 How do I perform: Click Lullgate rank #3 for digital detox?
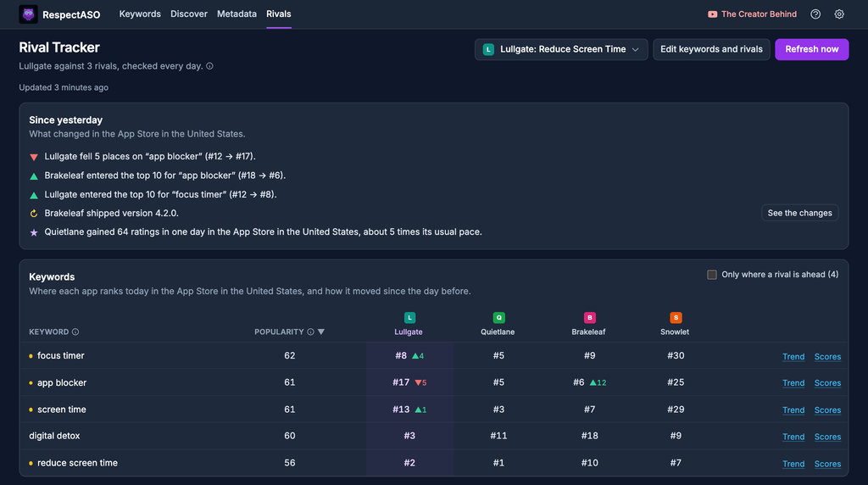point(409,436)
